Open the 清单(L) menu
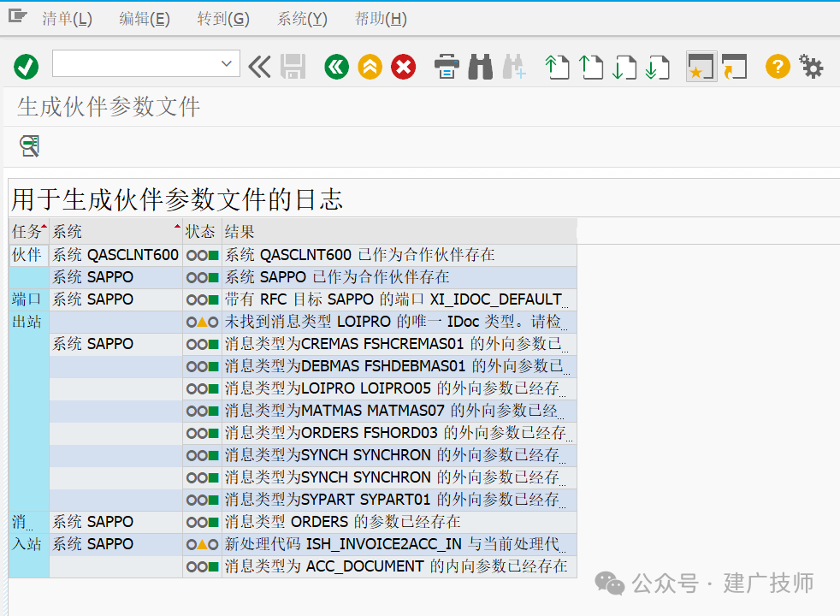This screenshot has height=616, width=840. click(x=67, y=19)
